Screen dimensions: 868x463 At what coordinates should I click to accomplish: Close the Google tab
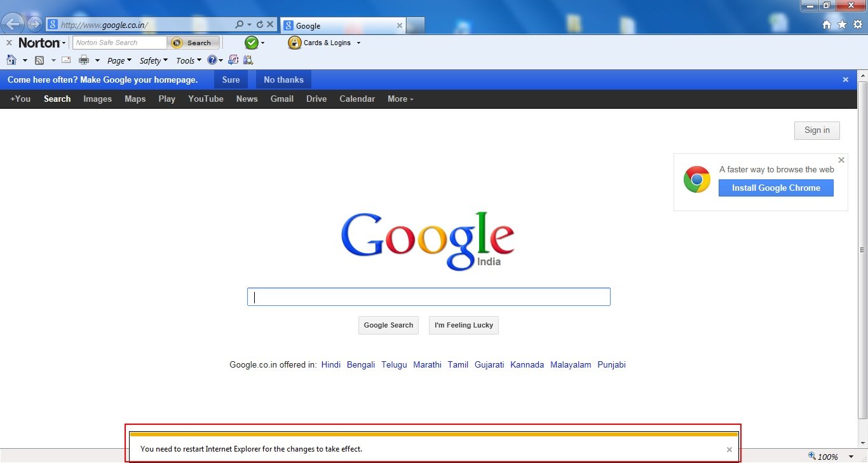pos(400,25)
